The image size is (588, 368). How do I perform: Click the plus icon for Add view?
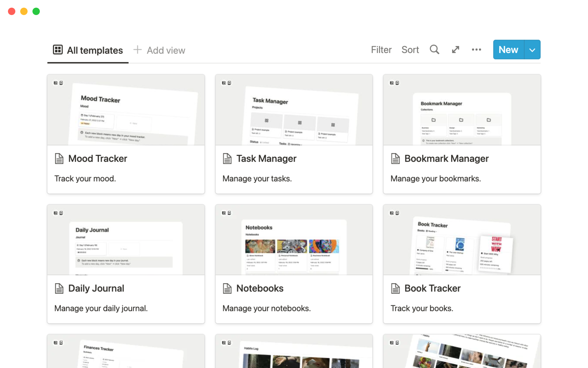(x=138, y=50)
